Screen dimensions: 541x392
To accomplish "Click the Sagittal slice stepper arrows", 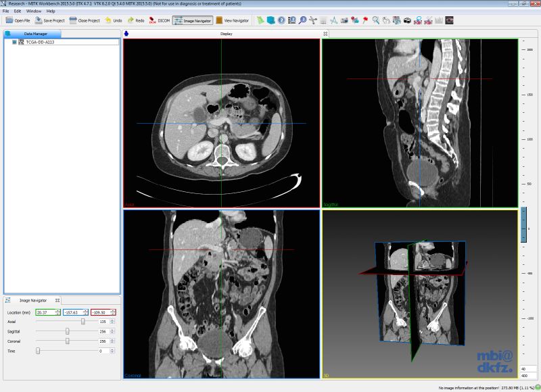I will coord(112,331).
